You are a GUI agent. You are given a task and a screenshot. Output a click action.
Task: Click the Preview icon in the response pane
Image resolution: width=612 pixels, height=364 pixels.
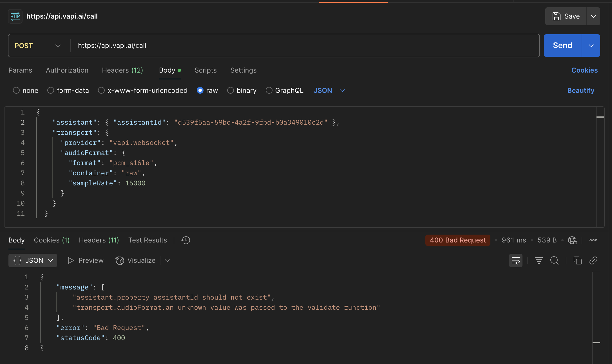pos(71,260)
